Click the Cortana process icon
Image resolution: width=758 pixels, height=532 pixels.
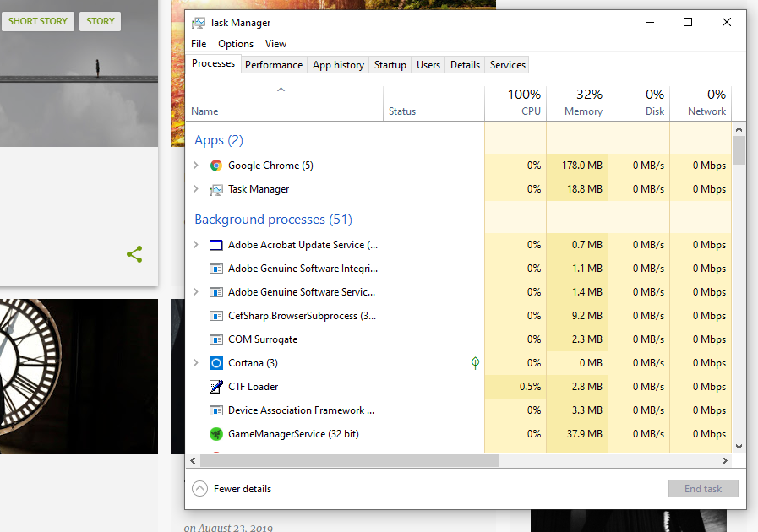click(216, 363)
